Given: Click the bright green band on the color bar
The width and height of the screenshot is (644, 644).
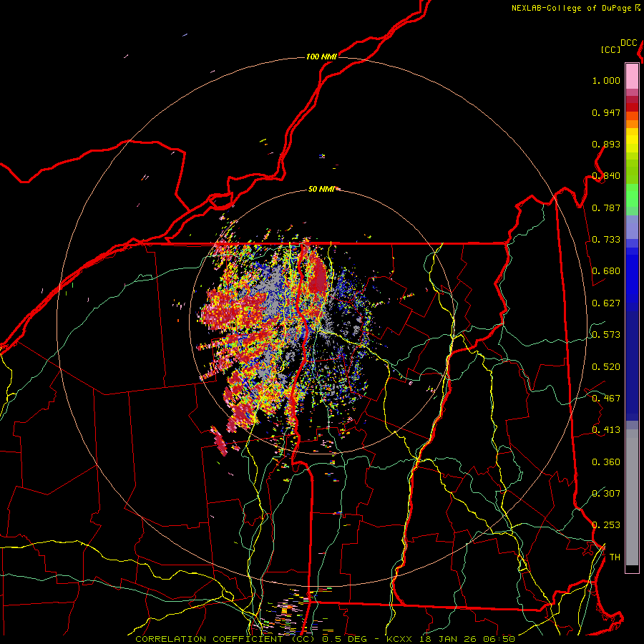Looking at the screenshot, I should (632, 195).
